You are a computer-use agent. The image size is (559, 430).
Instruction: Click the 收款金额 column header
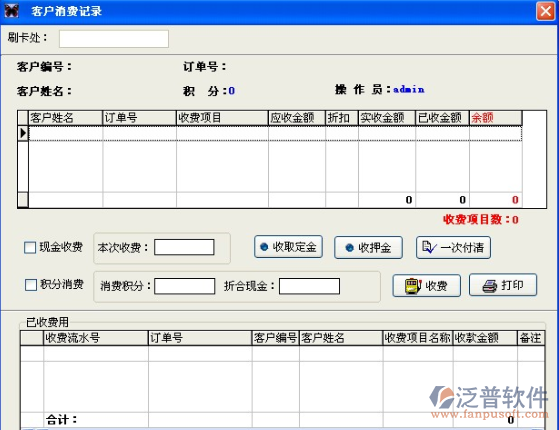point(485,338)
